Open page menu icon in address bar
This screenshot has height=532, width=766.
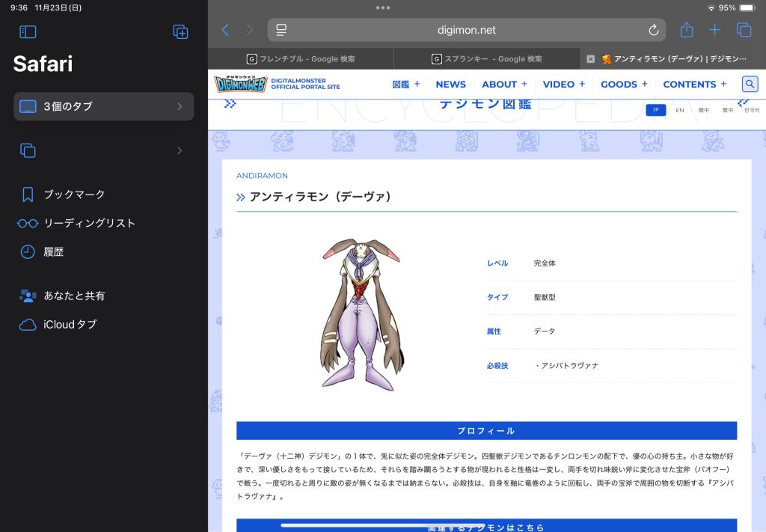tap(281, 30)
